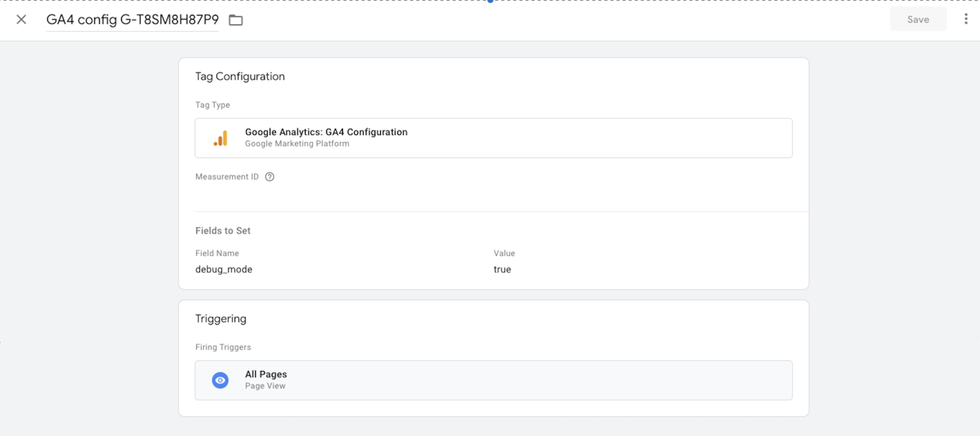Image resolution: width=980 pixels, height=436 pixels.
Task: Edit the tag name GA4 config field
Action: [x=132, y=20]
